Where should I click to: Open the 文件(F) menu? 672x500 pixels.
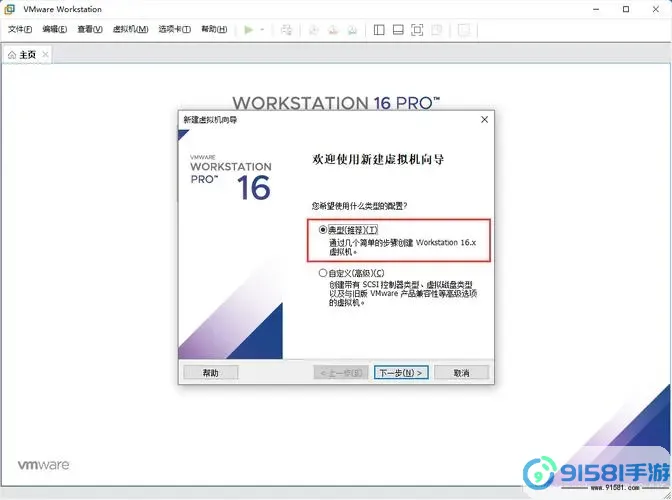pyautogui.click(x=20, y=29)
